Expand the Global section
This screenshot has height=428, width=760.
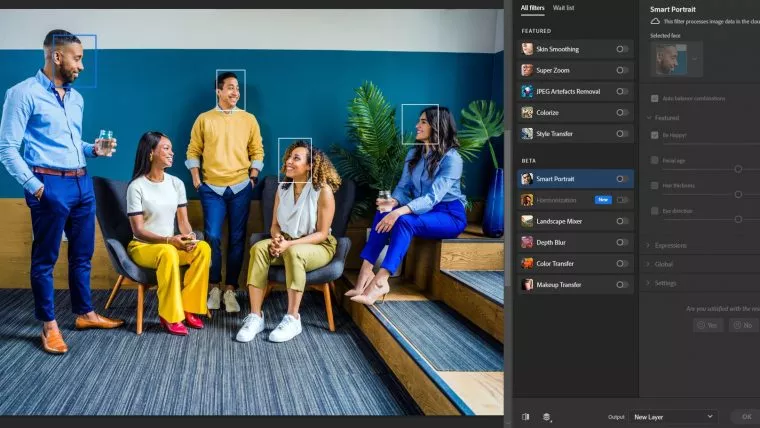click(x=664, y=264)
